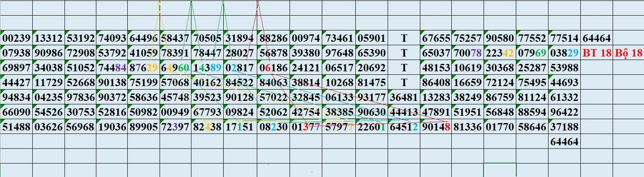Select the cell showing 44413
Screen dimensions: 644x177
pos(404,112)
